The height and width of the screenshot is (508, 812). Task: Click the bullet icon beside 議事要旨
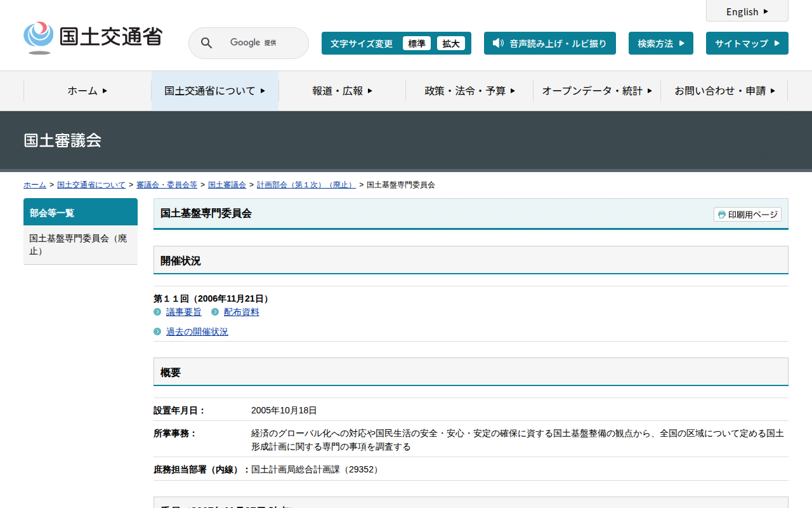tap(157, 312)
